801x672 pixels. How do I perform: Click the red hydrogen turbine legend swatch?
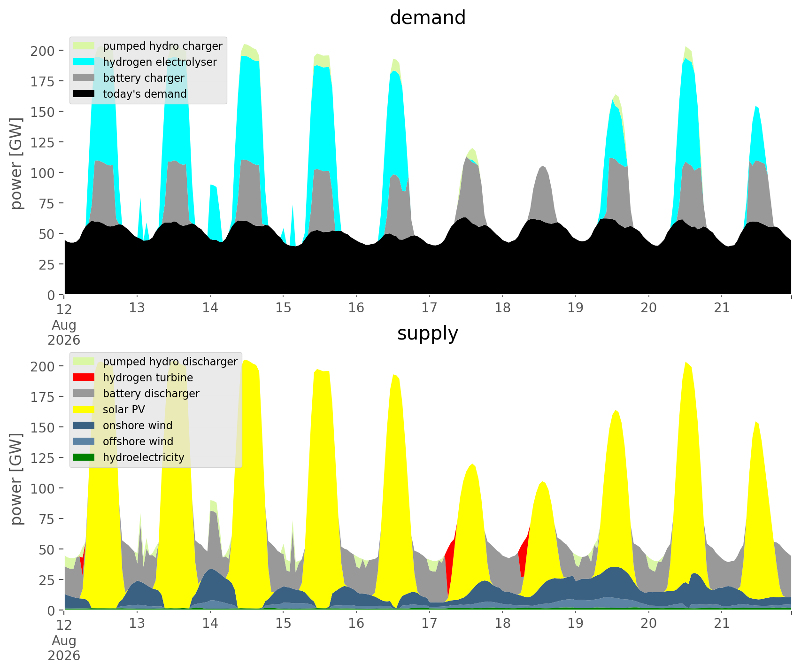pyautogui.click(x=85, y=378)
